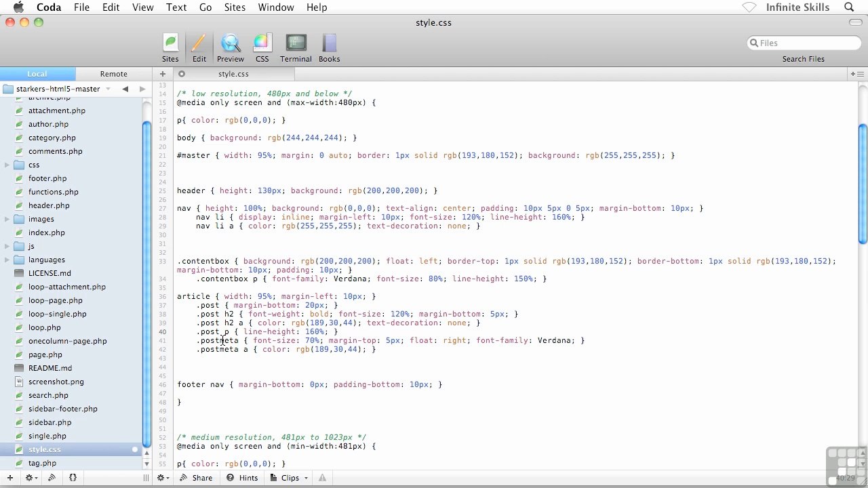Expand the js folder
Viewport: 868px width, 488px height.
(x=7, y=246)
